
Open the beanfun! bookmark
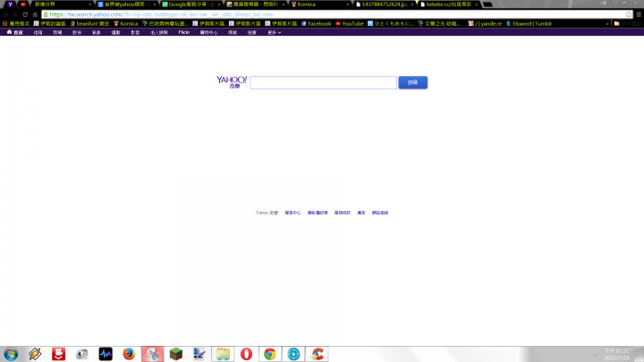(89, 24)
